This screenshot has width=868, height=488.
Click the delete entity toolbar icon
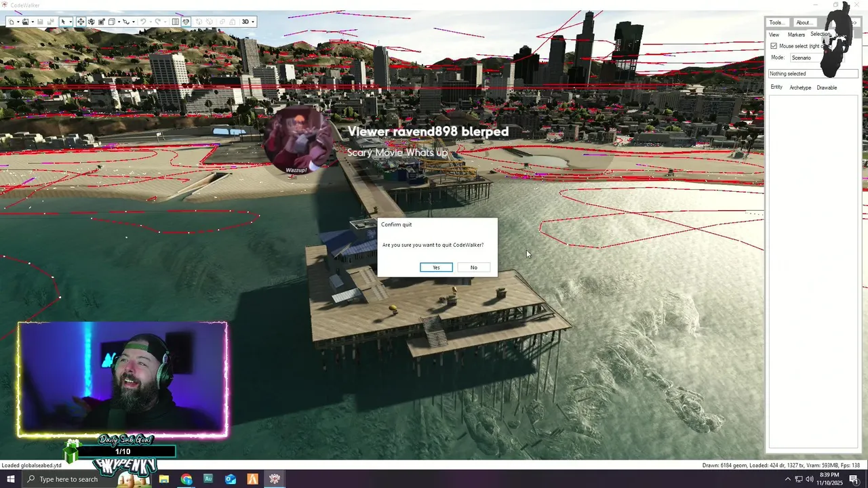(x=210, y=22)
